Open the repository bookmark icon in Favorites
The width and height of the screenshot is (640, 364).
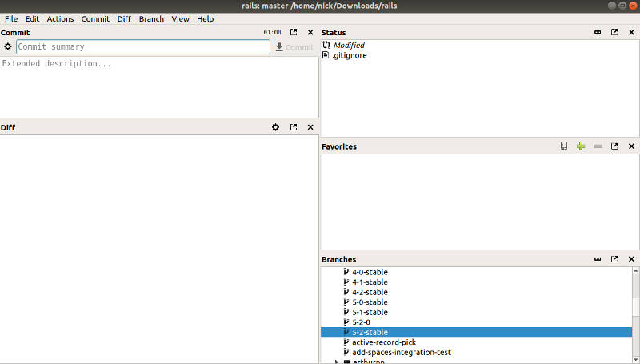click(x=564, y=146)
